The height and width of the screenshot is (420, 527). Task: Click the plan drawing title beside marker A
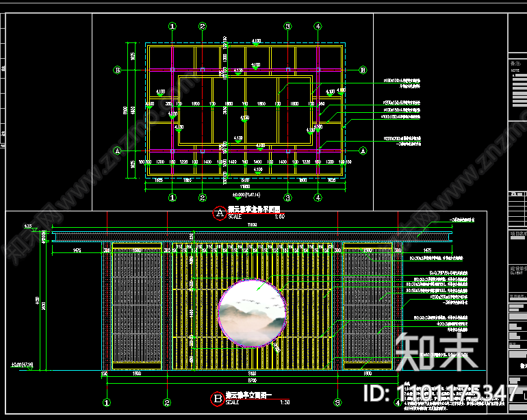coord(254,209)
